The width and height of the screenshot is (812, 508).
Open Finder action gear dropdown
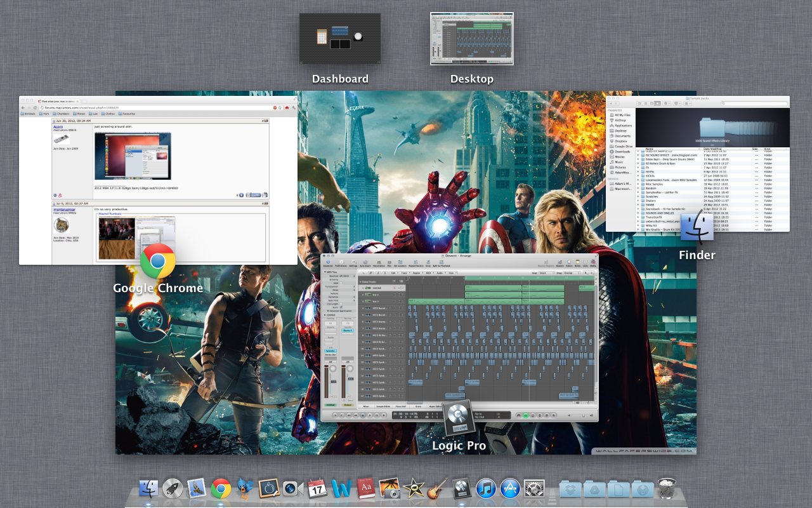tap(667, 104)
